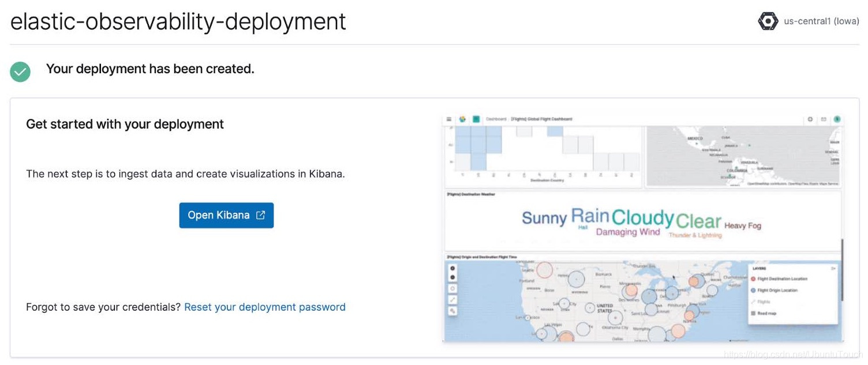
Task: Select the measure tool in the map toolbar
Action: coord(451,299)
